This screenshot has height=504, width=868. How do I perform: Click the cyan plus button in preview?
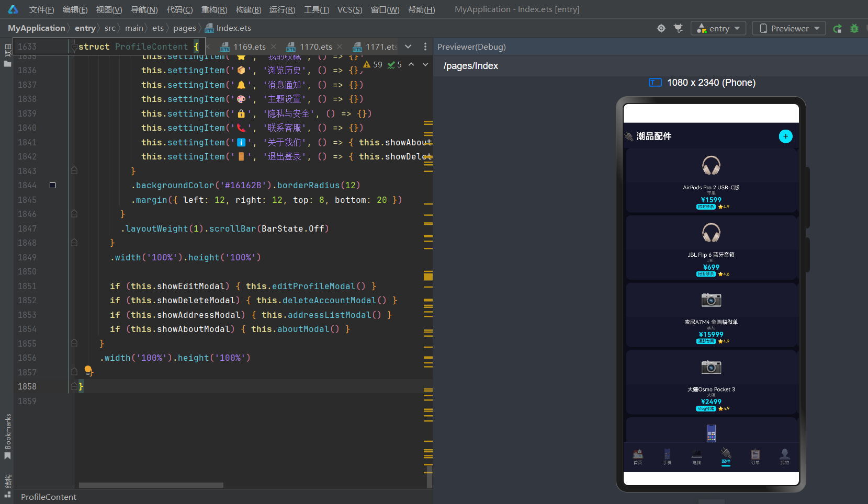pyautogui.click(x=785, y=136)
